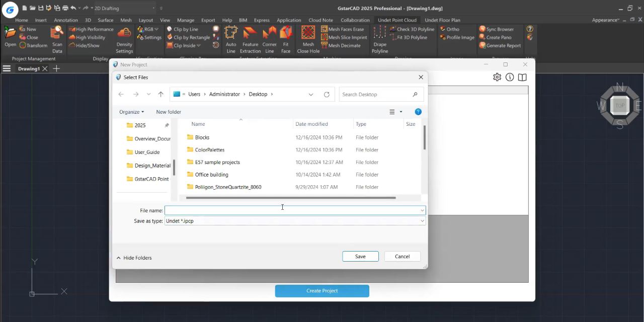Screen dimensions: 644x322
Task: Activate the Clip by Line tool
Action: point(182,29)
